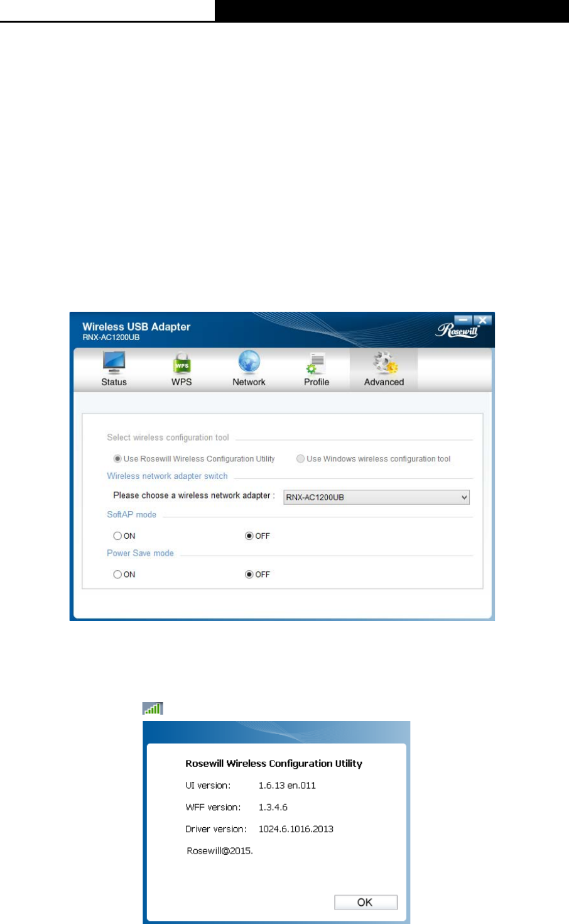Click the UI version value 1.6.13 en.011
The image size is (569, 924).
point(287,785)
